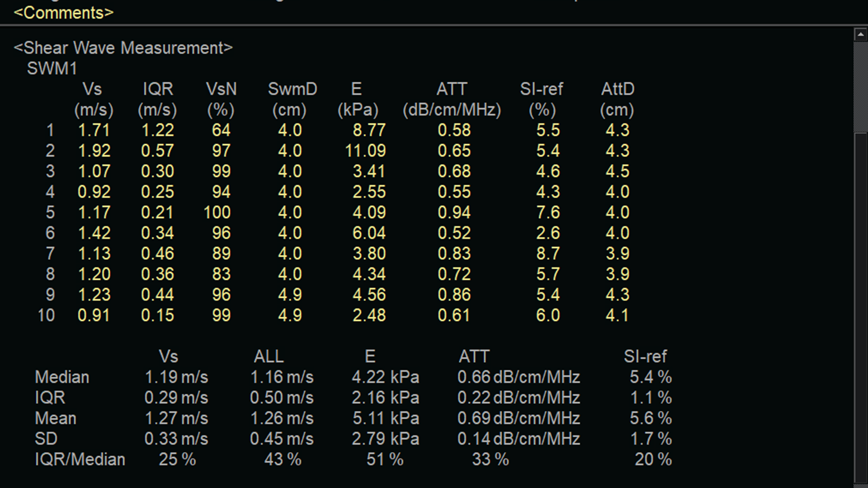Click the Median row label
The image size is (868, 488).
coord(62,377)
